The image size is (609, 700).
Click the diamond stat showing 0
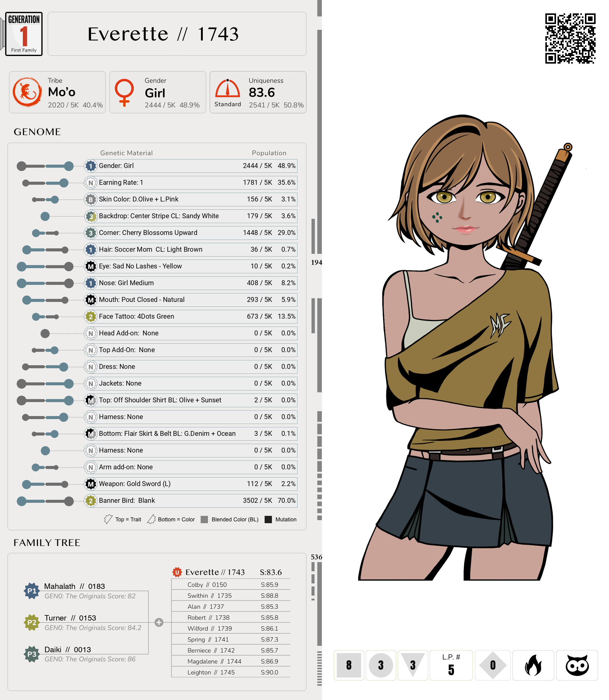[492, 665]
